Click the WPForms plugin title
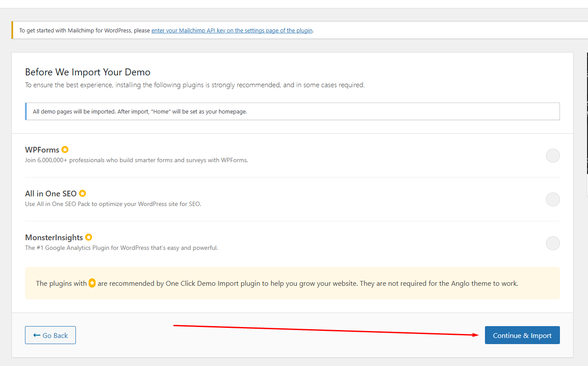The width and height of the screenshot is (588, 366). (42, 150)
